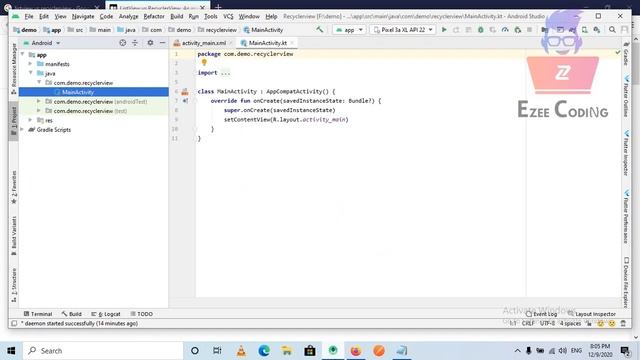
Task: Click Collapse All icon in Project panel
Action: pyautogui.click(x=135, y=43)
